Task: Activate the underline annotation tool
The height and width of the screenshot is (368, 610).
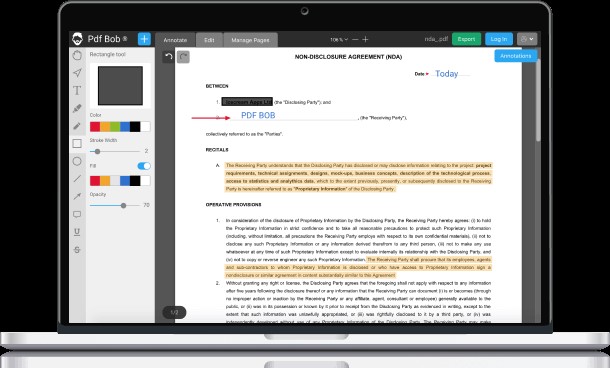Action: coord(77,232)
